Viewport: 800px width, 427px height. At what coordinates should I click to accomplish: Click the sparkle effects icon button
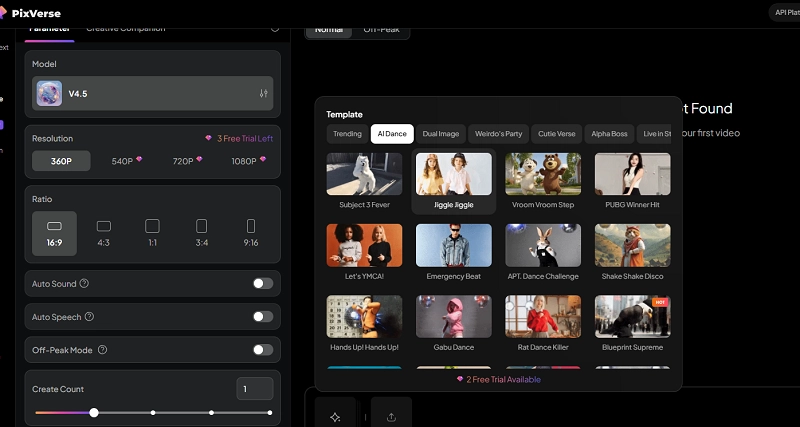pyautogui.click(x=335, y=416)
